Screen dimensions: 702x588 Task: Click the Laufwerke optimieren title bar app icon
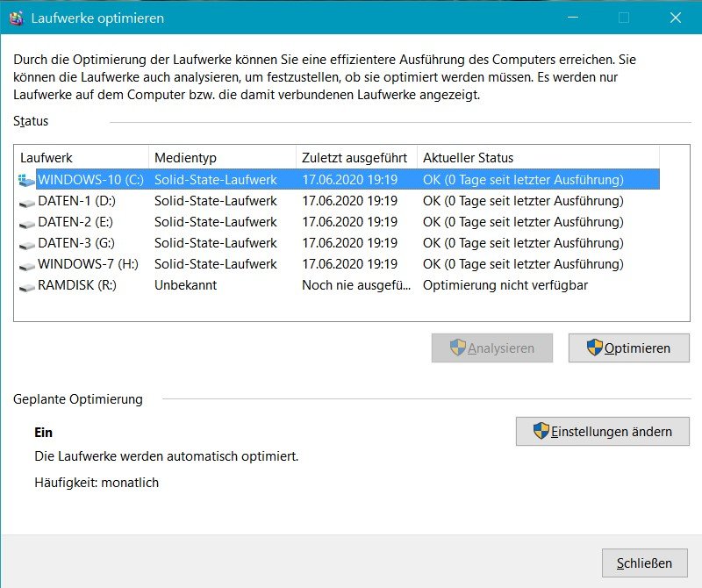point(16,18)
